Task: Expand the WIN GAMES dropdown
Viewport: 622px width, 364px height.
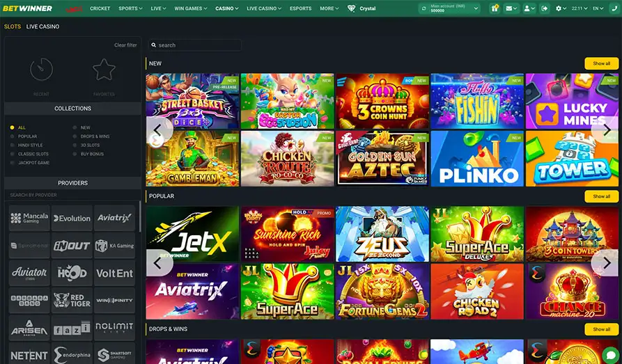Action: click(191, 8)
